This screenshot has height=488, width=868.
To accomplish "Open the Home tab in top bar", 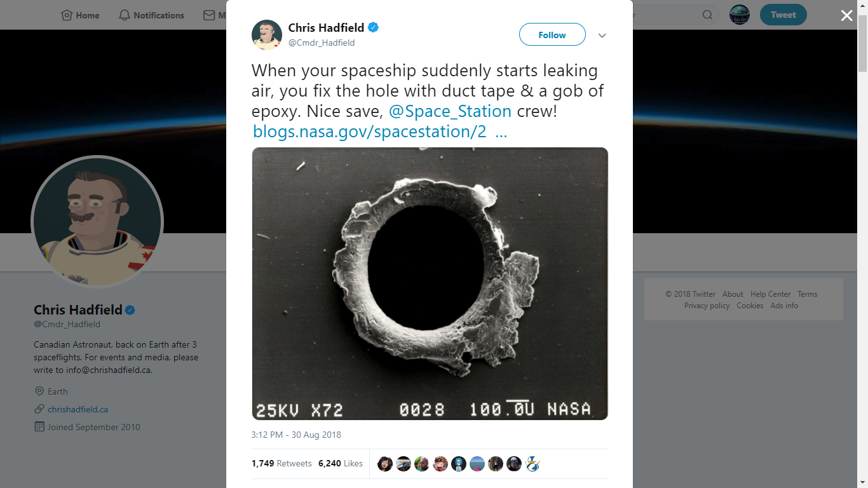I will [x=80, y=15].
